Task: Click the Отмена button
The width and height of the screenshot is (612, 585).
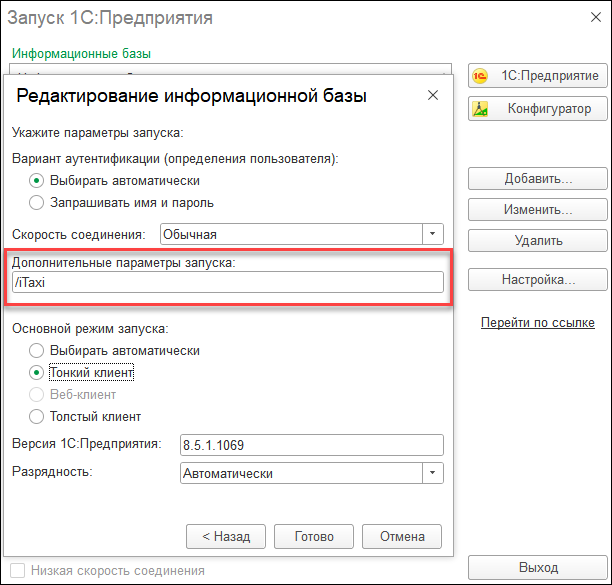Action: [402, 537]
